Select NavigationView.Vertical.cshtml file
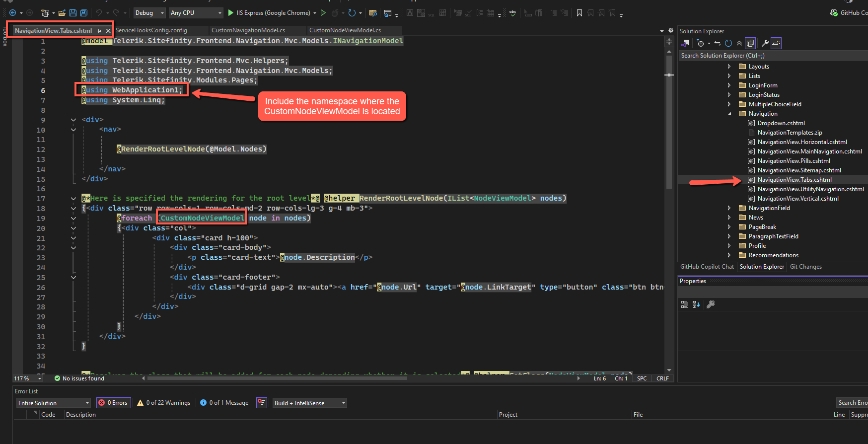Image resolution: width=868 pixels, height=444 pixels. (x=798, y=199)
